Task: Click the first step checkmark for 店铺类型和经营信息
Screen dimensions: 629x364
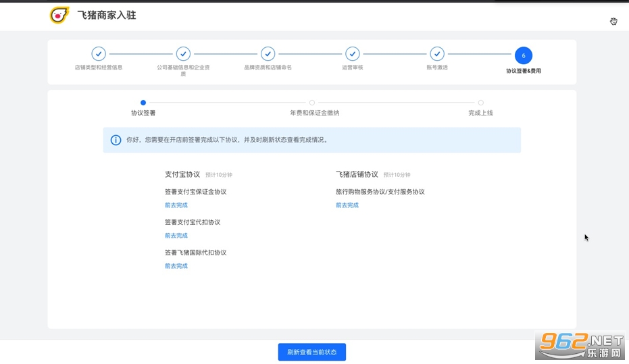Action: click(x=99, y=54)
